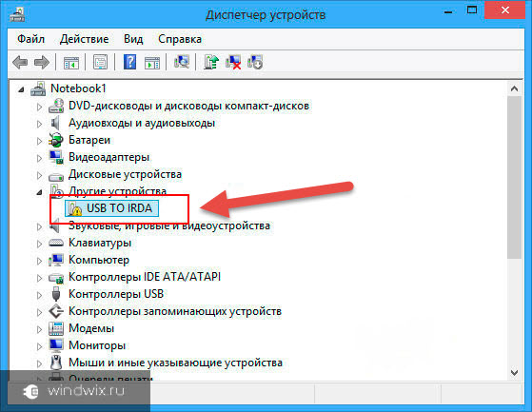Open the Файл menu

point(30,39)
